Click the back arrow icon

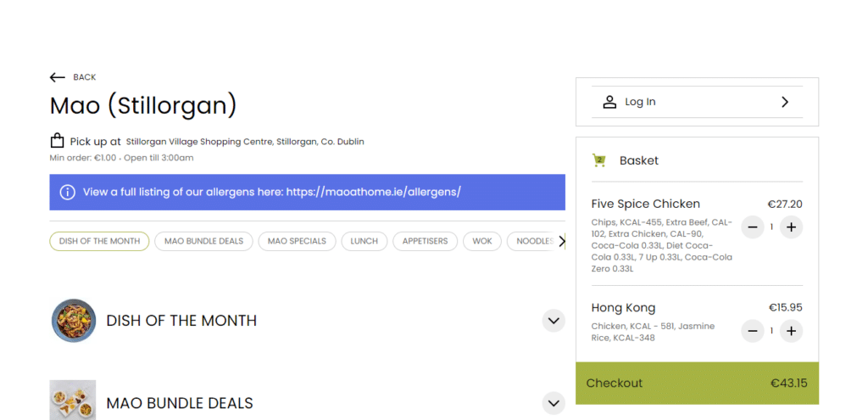[x=57, y=77]
